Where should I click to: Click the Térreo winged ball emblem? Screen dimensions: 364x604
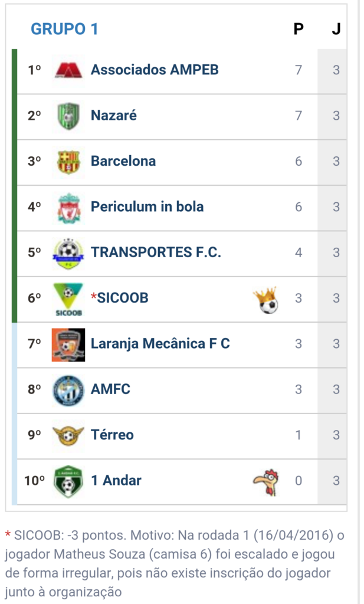pos(68,435)
